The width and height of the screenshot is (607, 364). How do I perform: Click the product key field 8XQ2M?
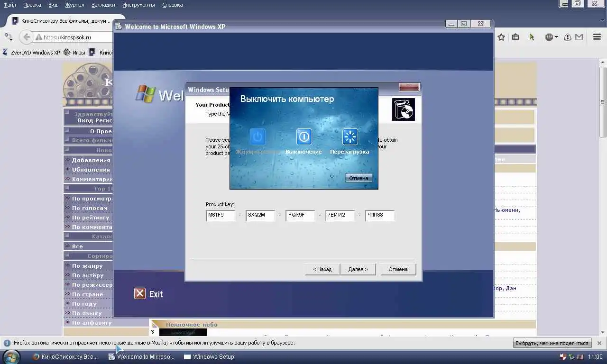tap(260, 215)
